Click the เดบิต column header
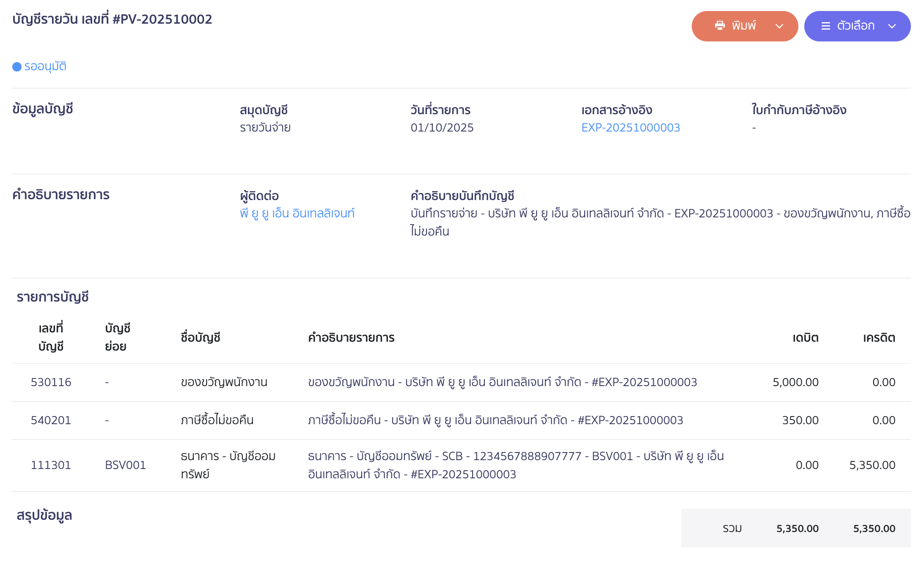924x565 pixels. [x=805, y=338]
